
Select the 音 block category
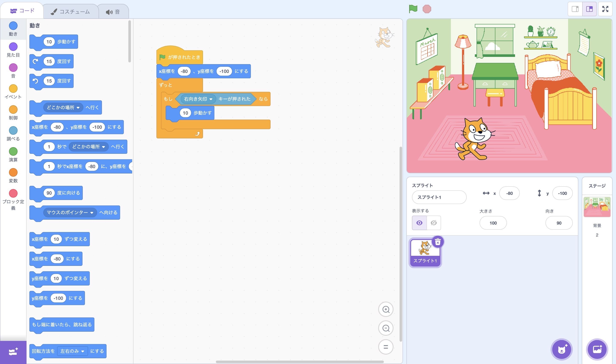13,71
